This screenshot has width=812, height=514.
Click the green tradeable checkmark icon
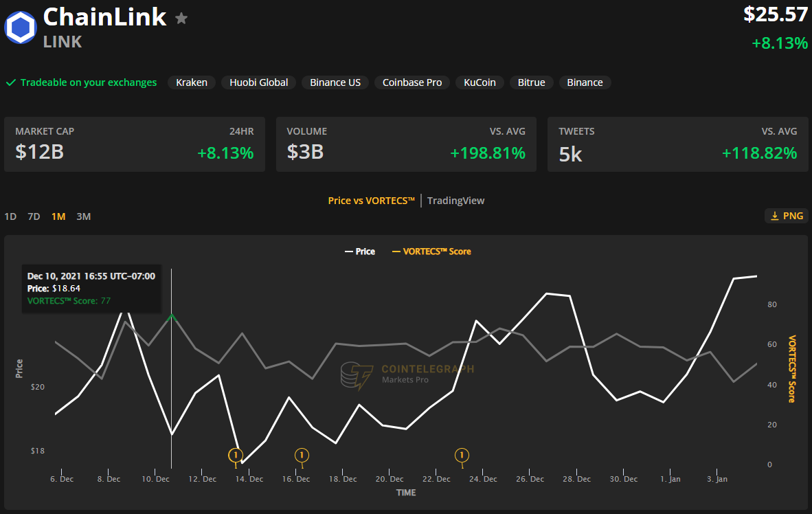tap(11, 82)
